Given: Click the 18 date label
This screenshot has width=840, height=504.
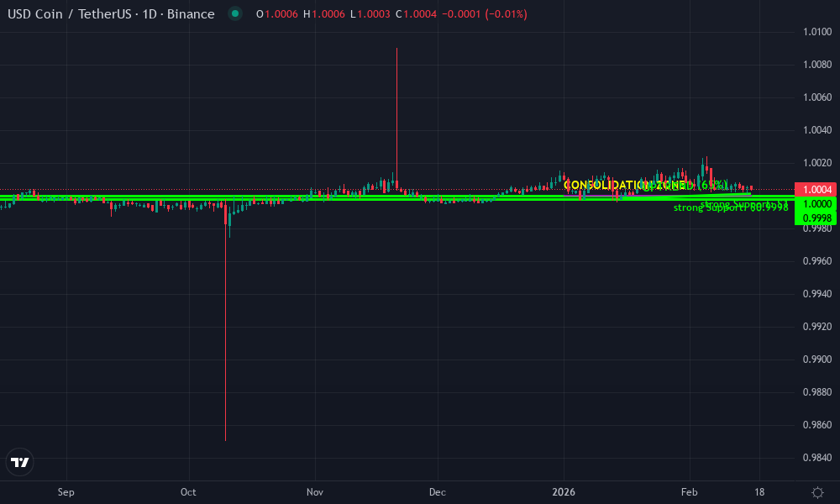Looking at the screenshot, I should [759, 493].
